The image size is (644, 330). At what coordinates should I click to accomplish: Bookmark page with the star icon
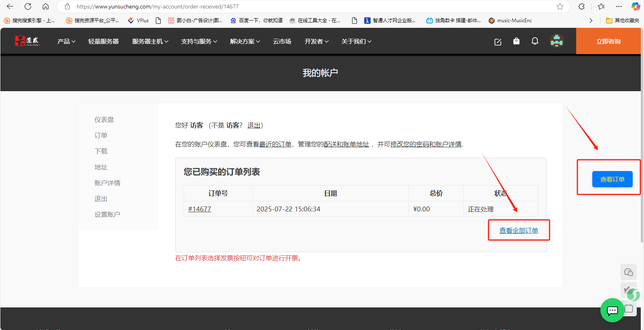(x=560, y=6)
